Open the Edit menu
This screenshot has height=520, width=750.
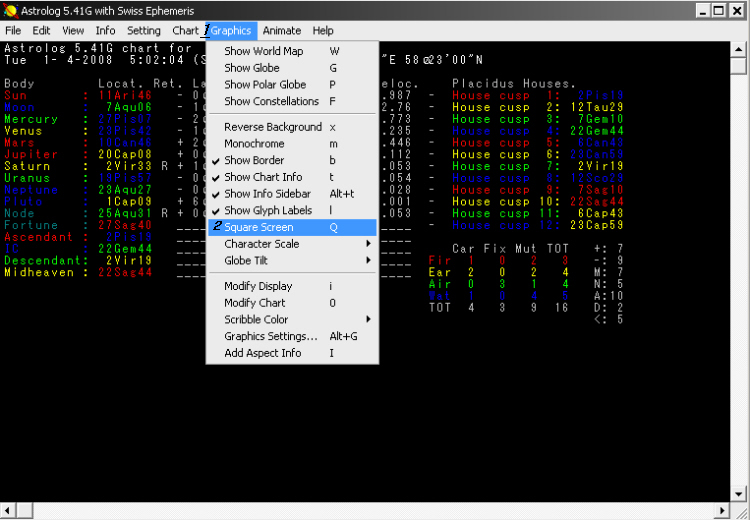coord(41,31)
